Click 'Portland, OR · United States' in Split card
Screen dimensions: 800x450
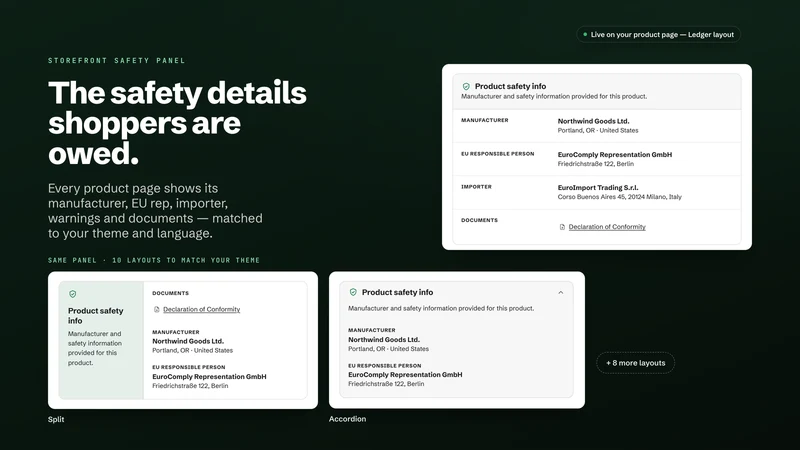click(x=192, y=351)
